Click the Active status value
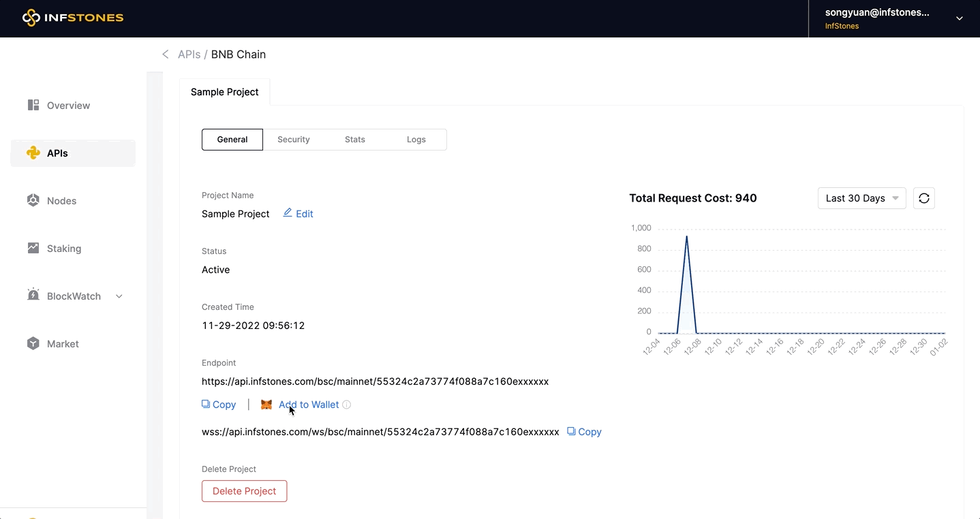Screen dimensions: 980x519 (216, 270)
